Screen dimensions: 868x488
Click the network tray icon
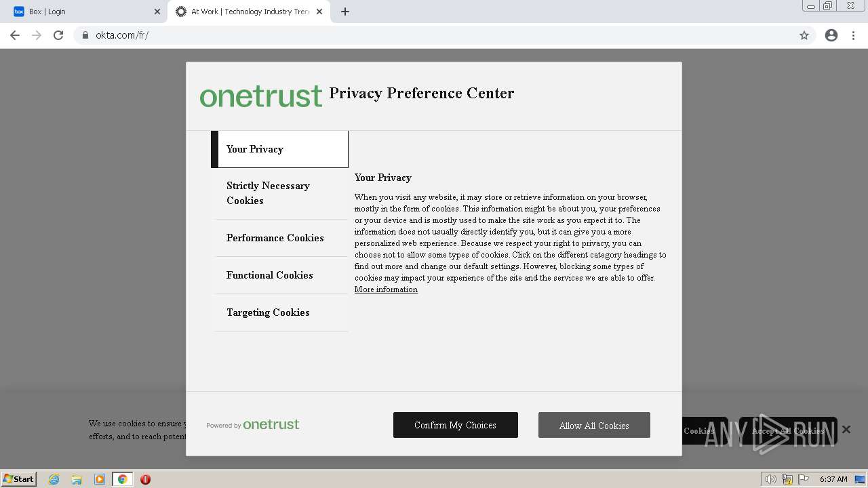pos(787,479)
